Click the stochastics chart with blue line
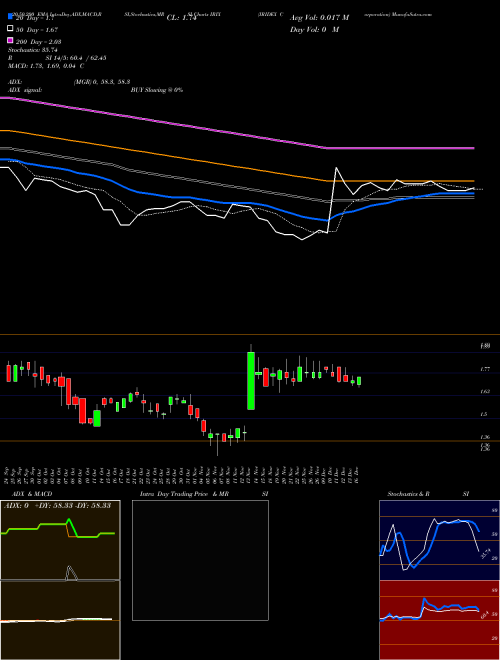The width and height of the screenshot is (500, 660). [x=439, y=540]
